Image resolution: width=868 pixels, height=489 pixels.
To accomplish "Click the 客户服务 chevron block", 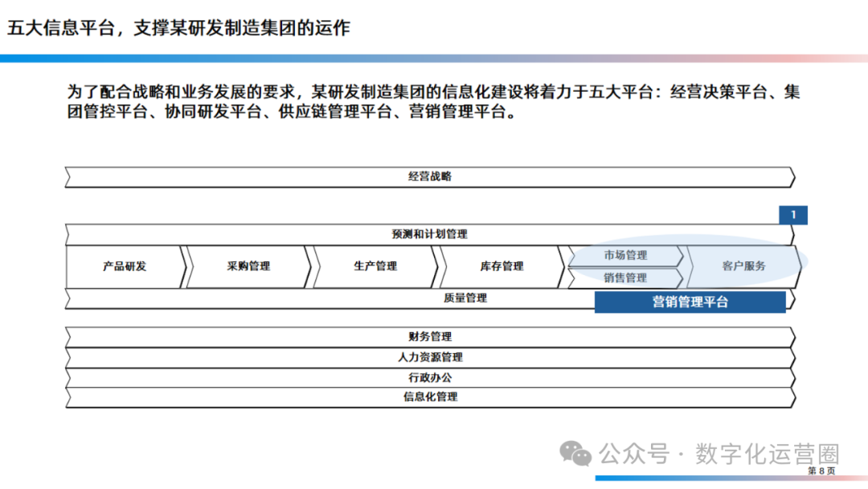I will pos(743,266).
